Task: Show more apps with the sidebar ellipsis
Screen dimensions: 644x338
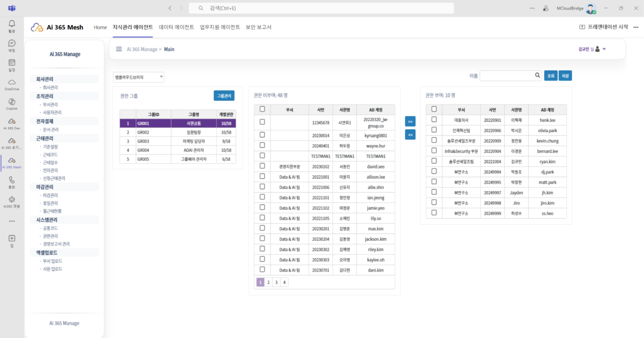Action: [12, 221]
